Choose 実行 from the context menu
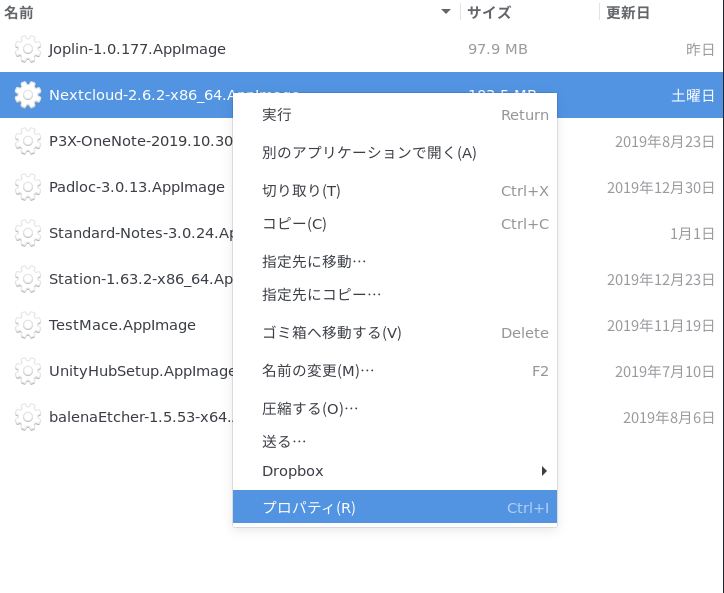This screenshot has height=593, width=724. click(x=395, y=115)
